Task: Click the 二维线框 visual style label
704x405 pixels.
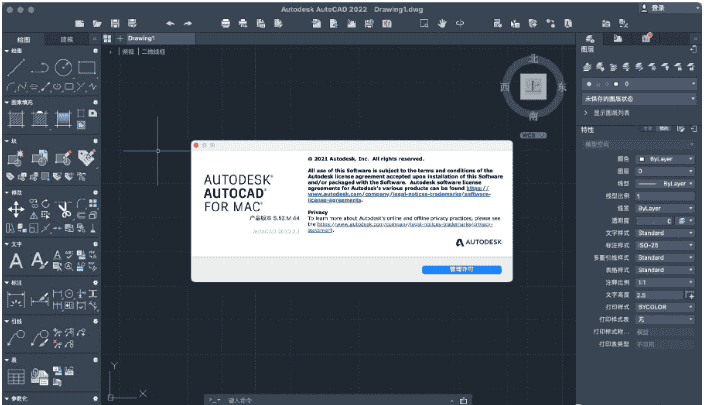Action: [154, 52]
